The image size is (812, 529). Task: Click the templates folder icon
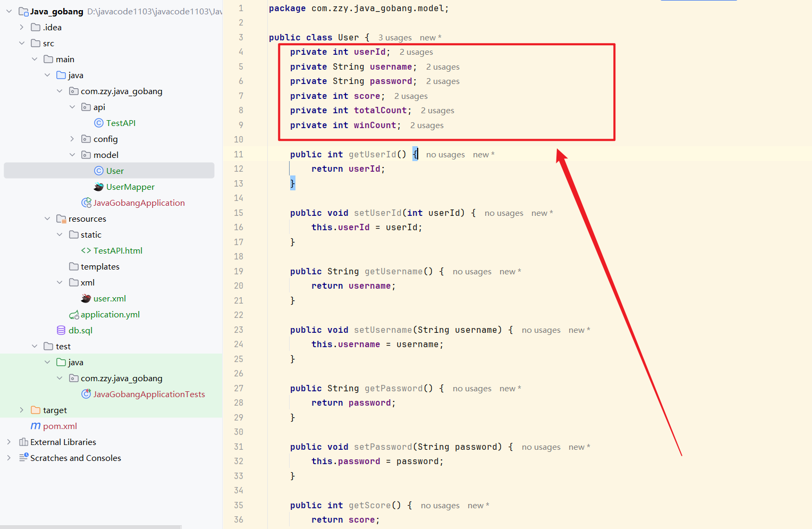tap(74, 266)
